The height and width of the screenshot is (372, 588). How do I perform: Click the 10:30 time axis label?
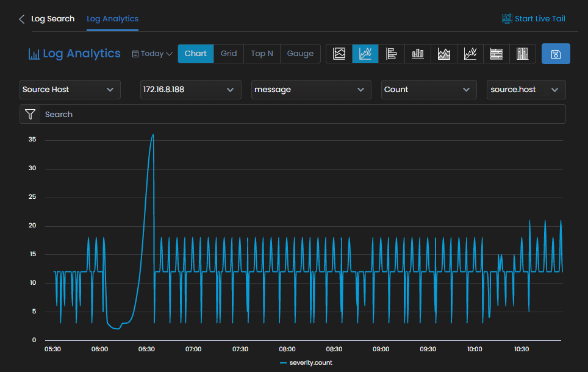[x=522, y=349]
